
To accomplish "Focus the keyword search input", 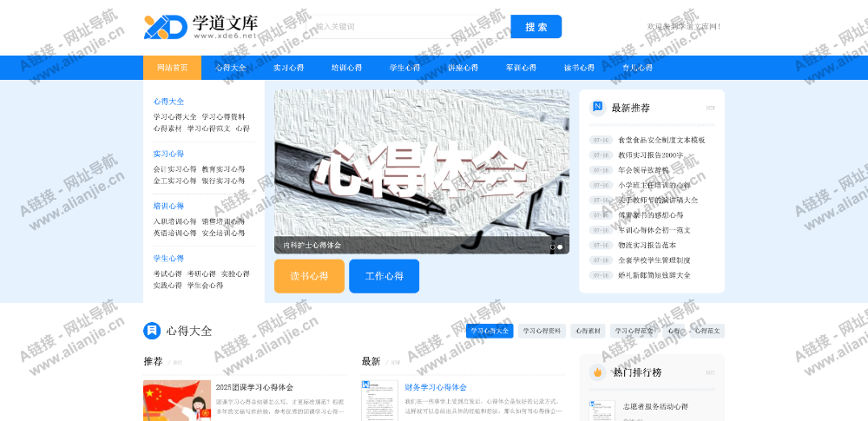I will [409, 27].
